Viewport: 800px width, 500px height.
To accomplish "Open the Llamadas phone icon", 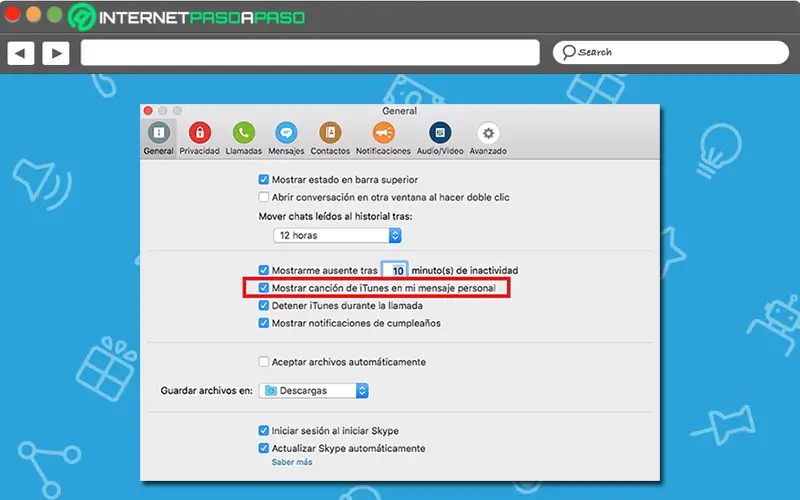I will click(244, 133).
